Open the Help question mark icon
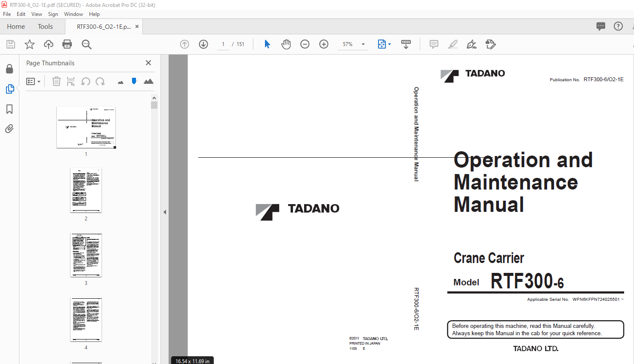This screenshot has height=364, width=634. (x=618, y=26)
